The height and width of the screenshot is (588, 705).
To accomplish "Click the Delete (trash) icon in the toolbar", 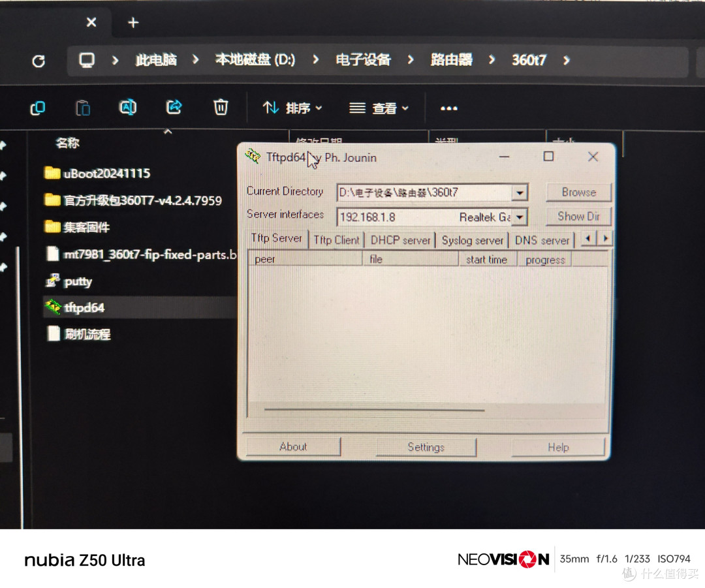I will pyautogui.click(x=220, y=108).
